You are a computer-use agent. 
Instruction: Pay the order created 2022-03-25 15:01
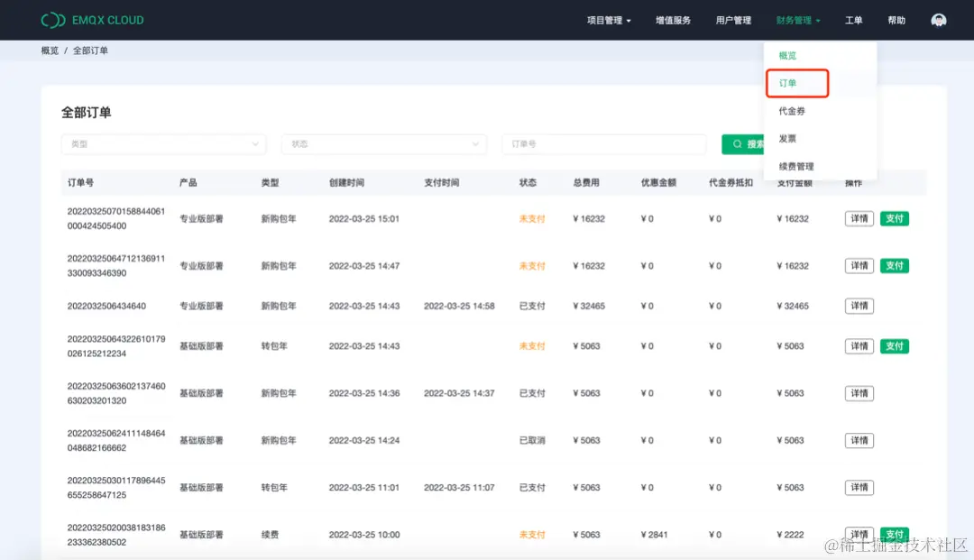tap(895, 218)
